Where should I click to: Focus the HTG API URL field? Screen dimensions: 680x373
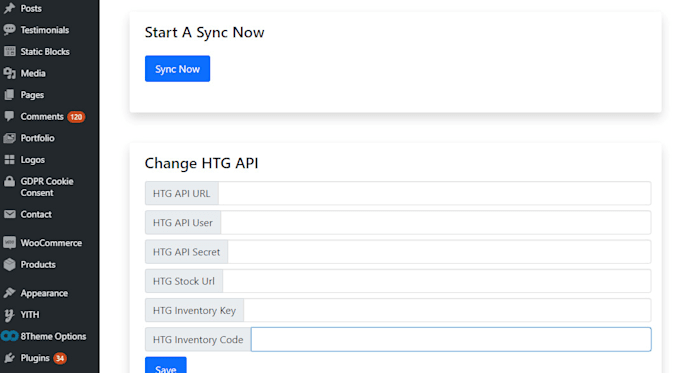tap(435, 193)
